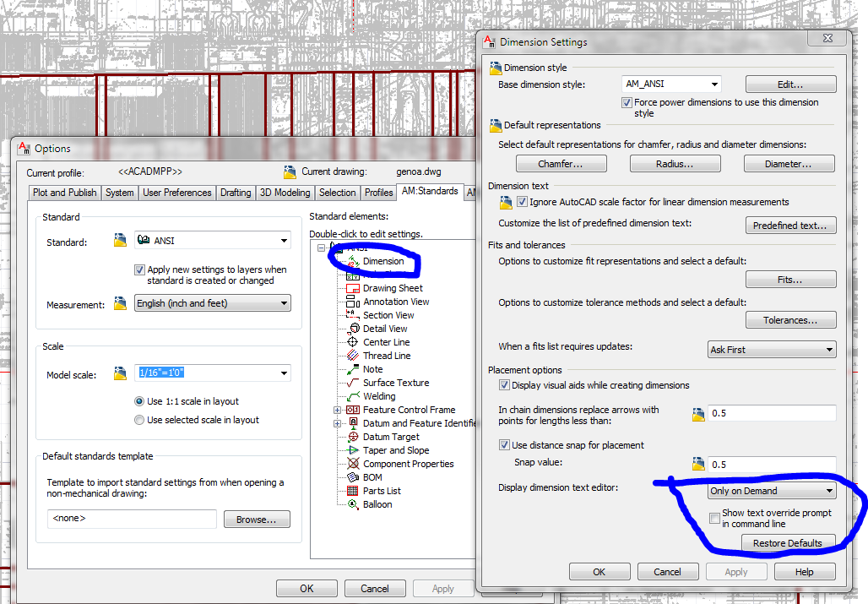Click the Center Line icon
The height and width of the screenshot is (604, 868).
click(353, 342)
